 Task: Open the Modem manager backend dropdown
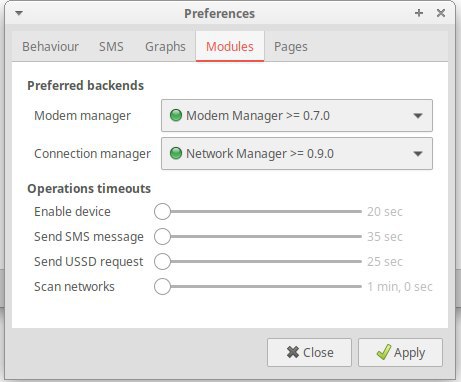click(x=297, y=115)
